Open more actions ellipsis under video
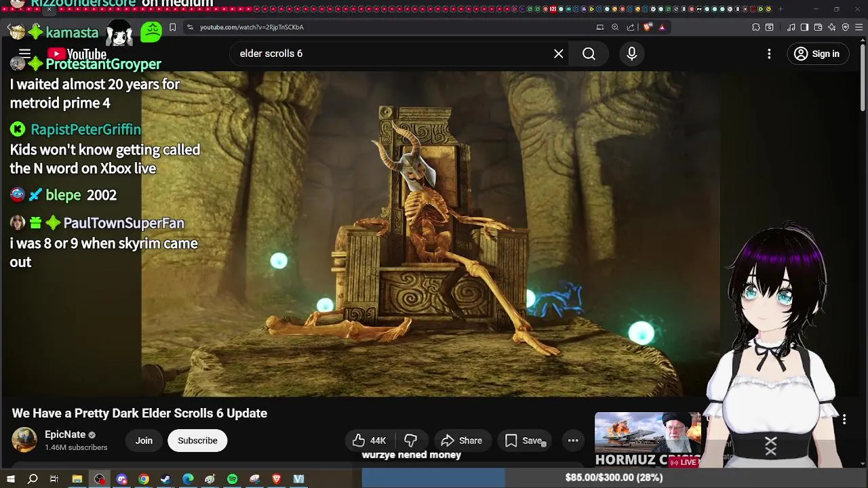This screenshot has height=488, width=868. click(x=573, y=441)
